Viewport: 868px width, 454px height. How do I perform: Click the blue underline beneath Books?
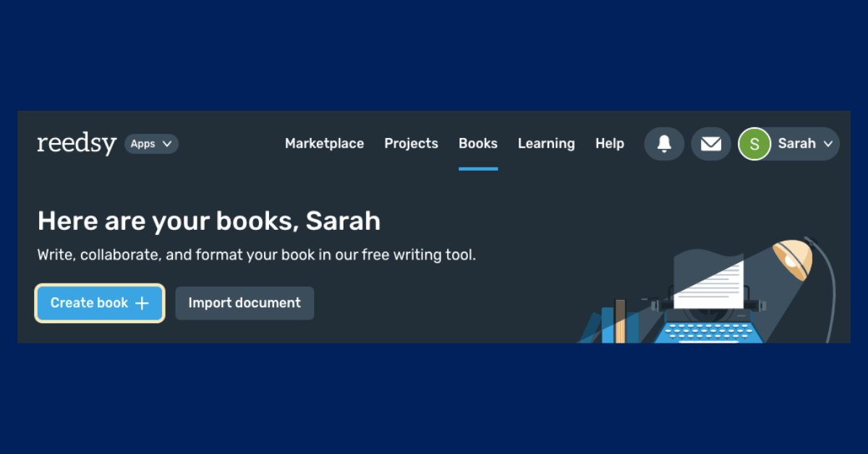[x=477, y=168]
